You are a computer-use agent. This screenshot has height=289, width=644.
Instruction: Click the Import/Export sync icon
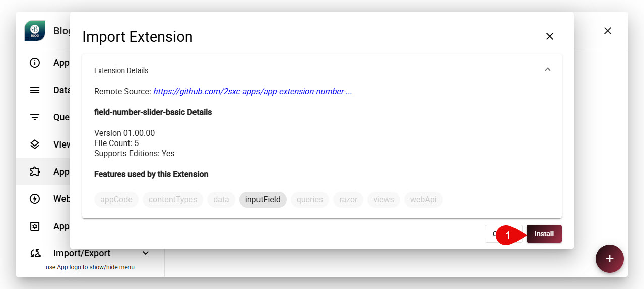pyautogui.click(x=35, y=253)
